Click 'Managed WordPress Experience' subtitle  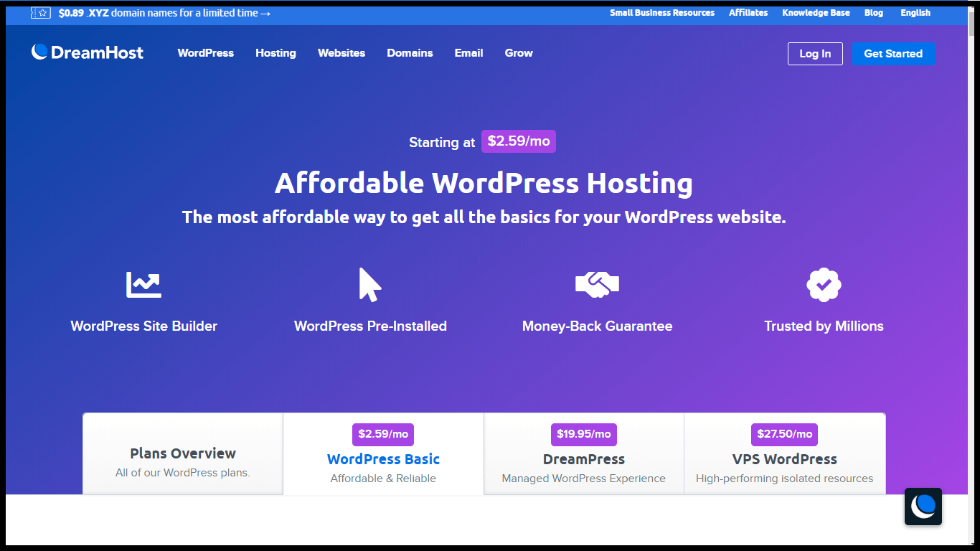(584, 479)
